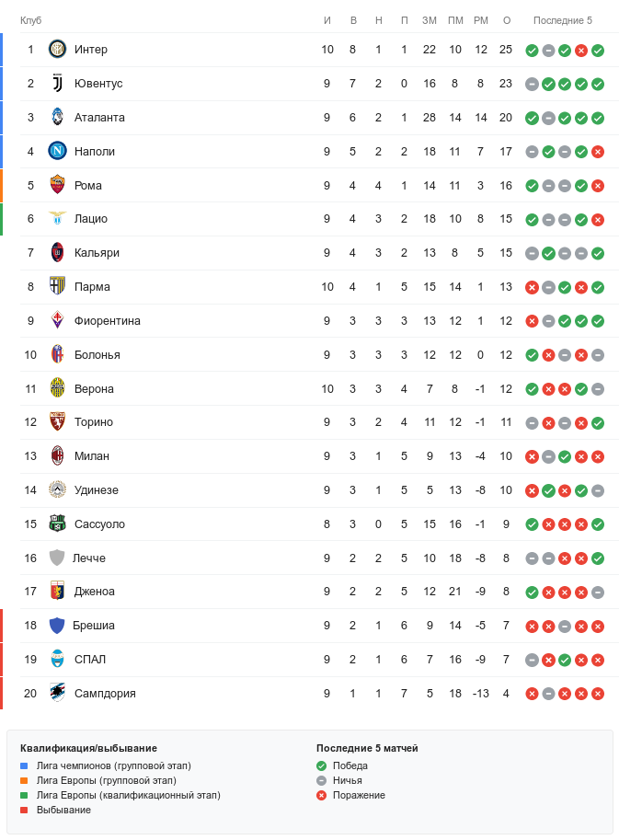Click the blue Лига чемпионов legend swatch
The height and width of the screenshot is (840, 619).
point(24,765)
